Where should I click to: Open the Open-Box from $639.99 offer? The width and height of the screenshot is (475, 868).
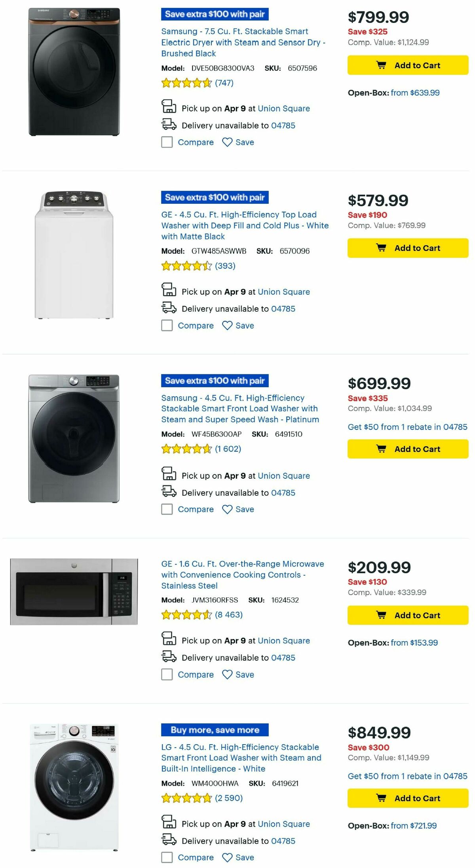tap(415, 93)
